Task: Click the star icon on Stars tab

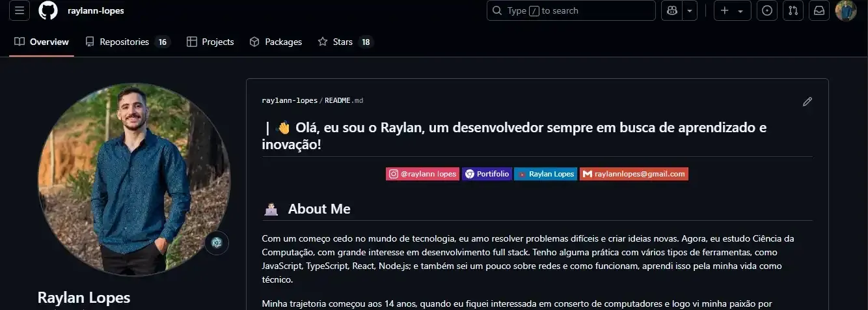Action: point(323,42)
